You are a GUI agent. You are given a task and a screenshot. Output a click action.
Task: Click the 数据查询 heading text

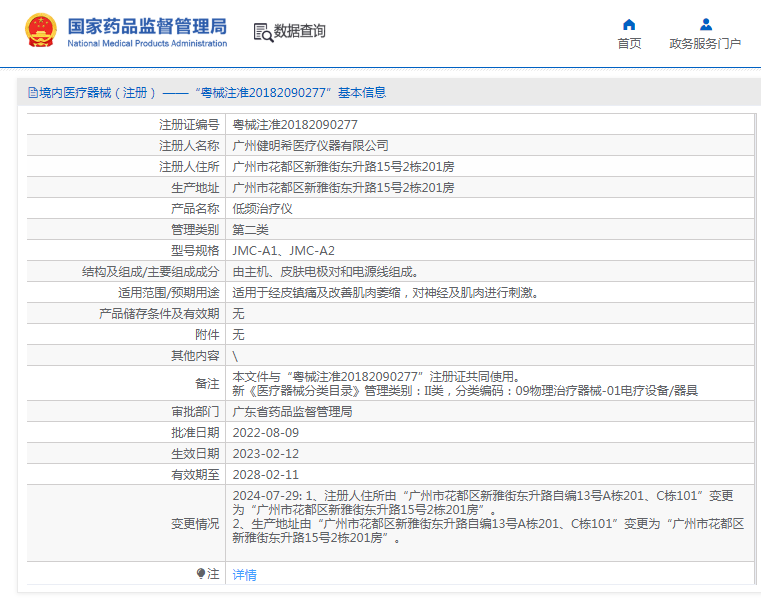[x=299, y=31]
